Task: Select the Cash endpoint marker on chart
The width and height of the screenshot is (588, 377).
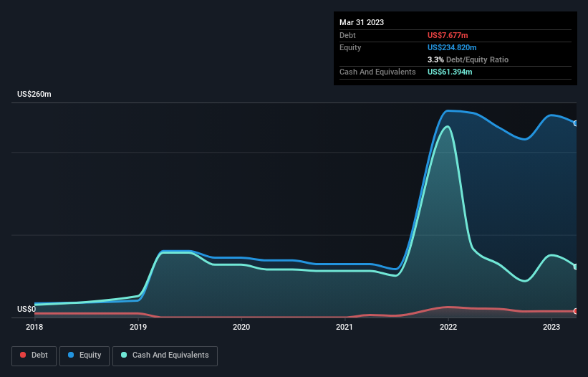Action: point(576,267)
